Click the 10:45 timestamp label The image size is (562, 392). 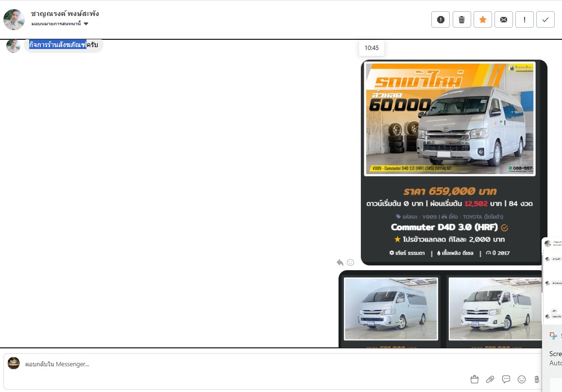point(371,48)
